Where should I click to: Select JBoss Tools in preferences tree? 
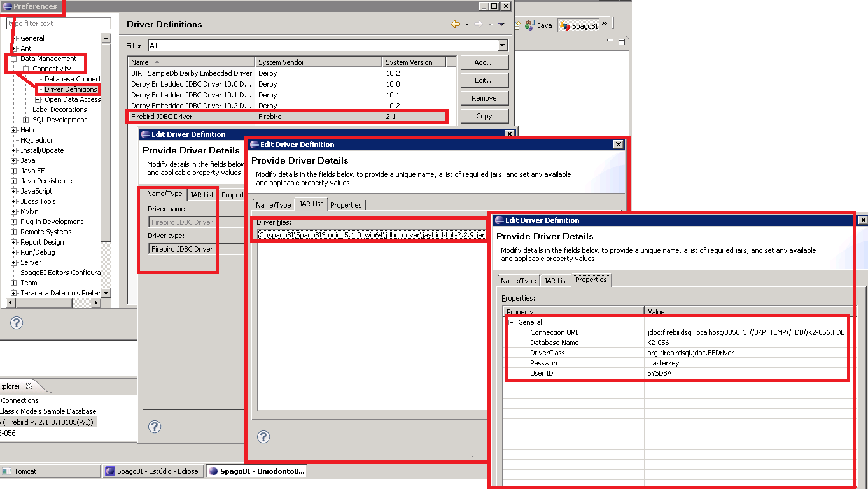(x=38, y=201)
